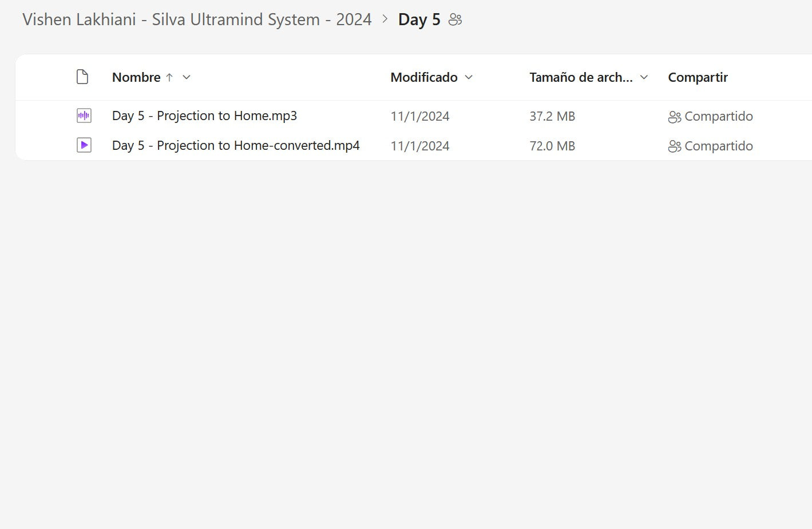
Task: Click the shared icon in mp3 row
Action: pyautogui.click(x=674, y=117)
